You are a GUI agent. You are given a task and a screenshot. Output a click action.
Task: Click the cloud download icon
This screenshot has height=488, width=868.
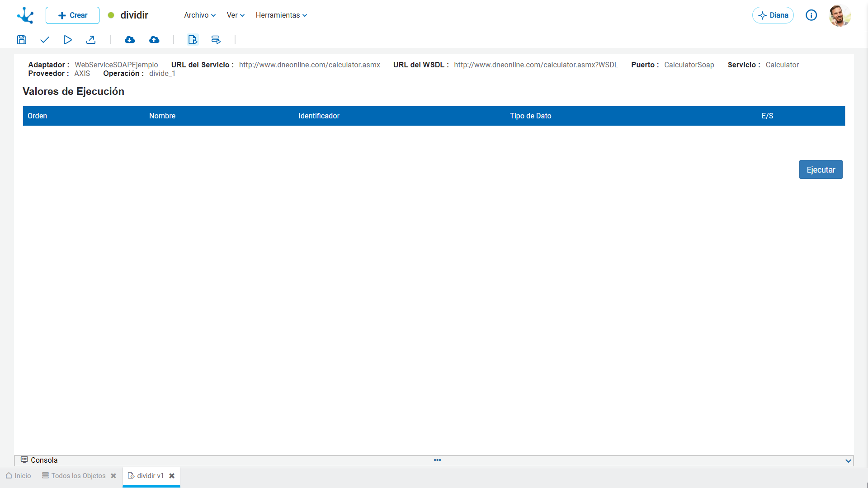(x=130, y=40)
